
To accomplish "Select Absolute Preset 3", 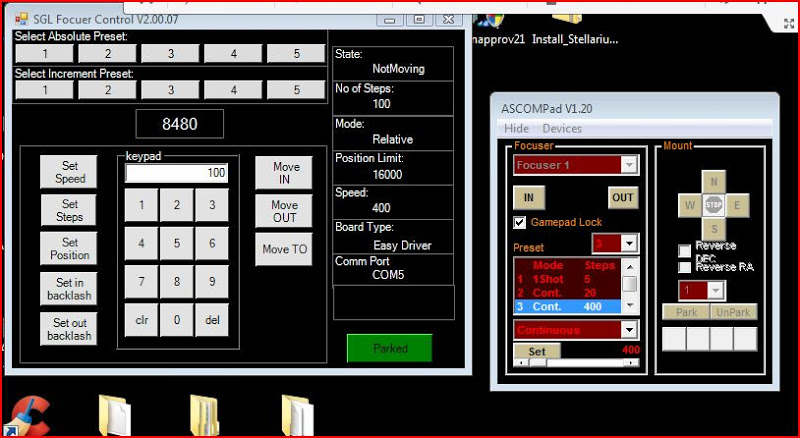I will [x=170, y=54].
